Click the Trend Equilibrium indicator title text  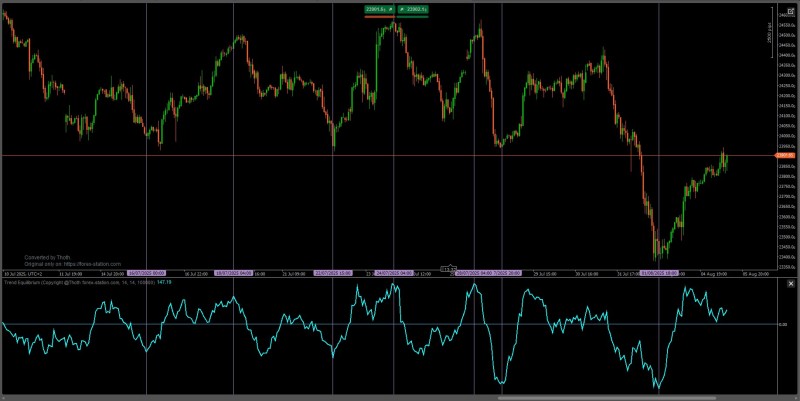79,282
